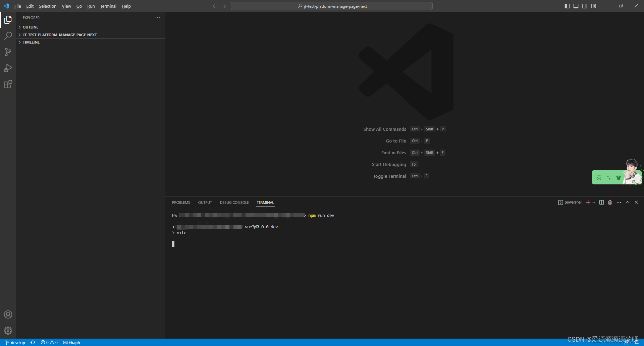Click inside the terminal at the cursor
Viewport: 644px width, 346px height.
point(173,244)
